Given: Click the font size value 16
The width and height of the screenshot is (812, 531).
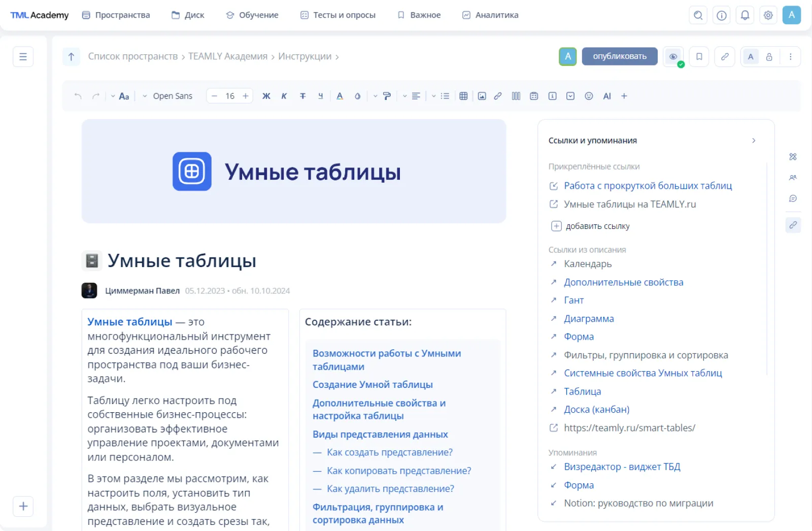Looking at the screenshot, I should pos(230,96).
